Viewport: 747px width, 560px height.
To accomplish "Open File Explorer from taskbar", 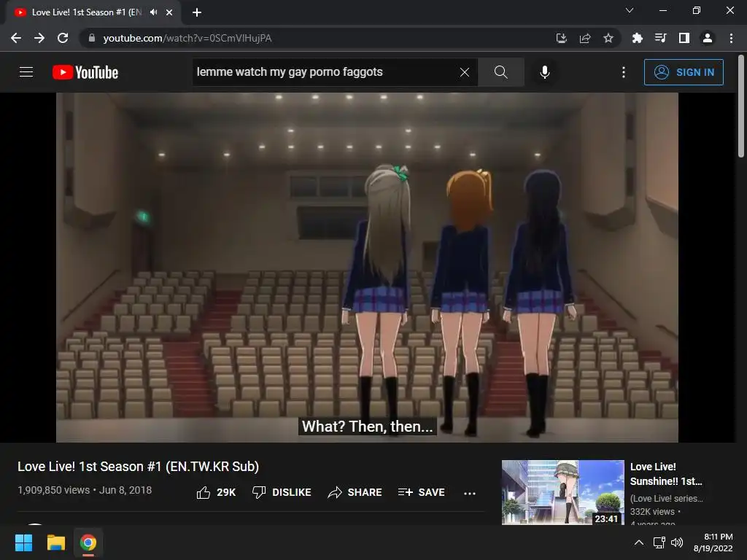I will tap(56, 542).
